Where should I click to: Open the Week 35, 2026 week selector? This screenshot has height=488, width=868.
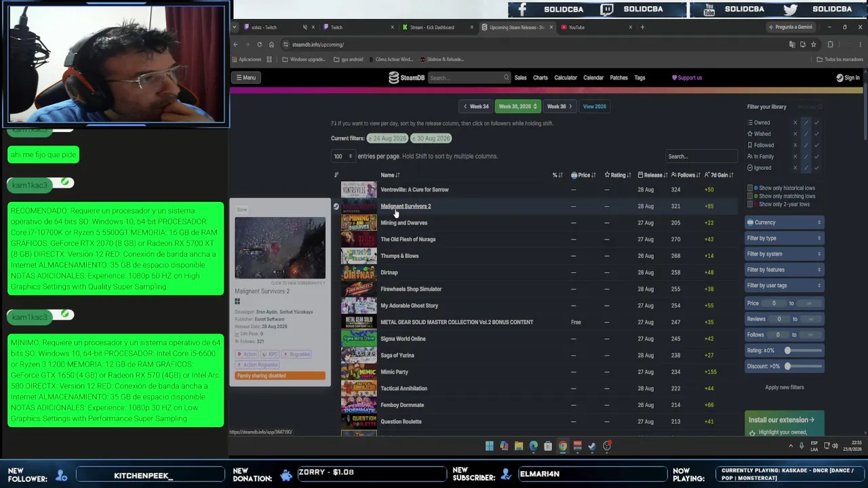(x=517, y=106)
